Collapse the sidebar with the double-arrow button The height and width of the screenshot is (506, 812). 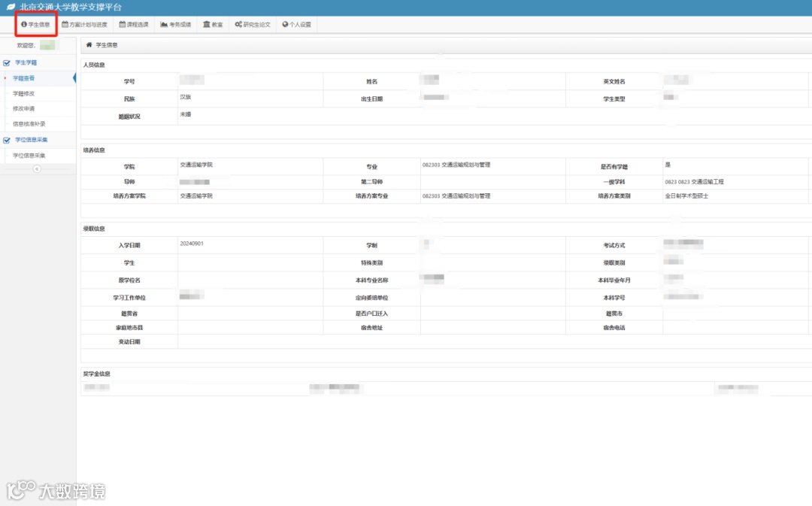(x=37, y=169)
